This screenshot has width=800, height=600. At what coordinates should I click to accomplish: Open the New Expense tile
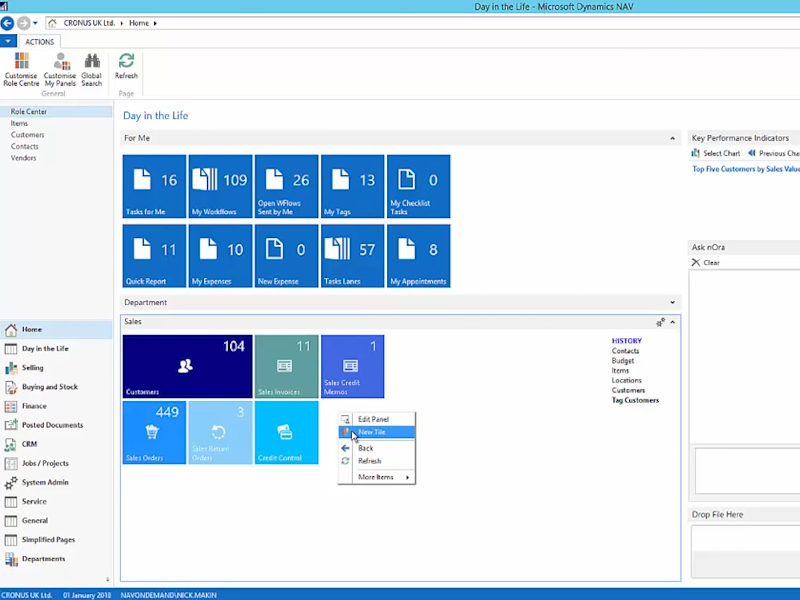pyautogui.click(x=286, y=256)
